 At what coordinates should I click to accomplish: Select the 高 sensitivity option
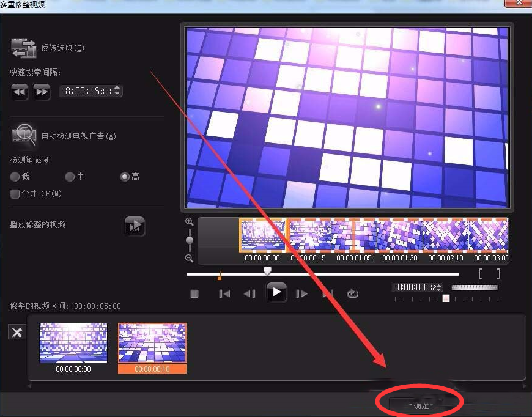124,176
